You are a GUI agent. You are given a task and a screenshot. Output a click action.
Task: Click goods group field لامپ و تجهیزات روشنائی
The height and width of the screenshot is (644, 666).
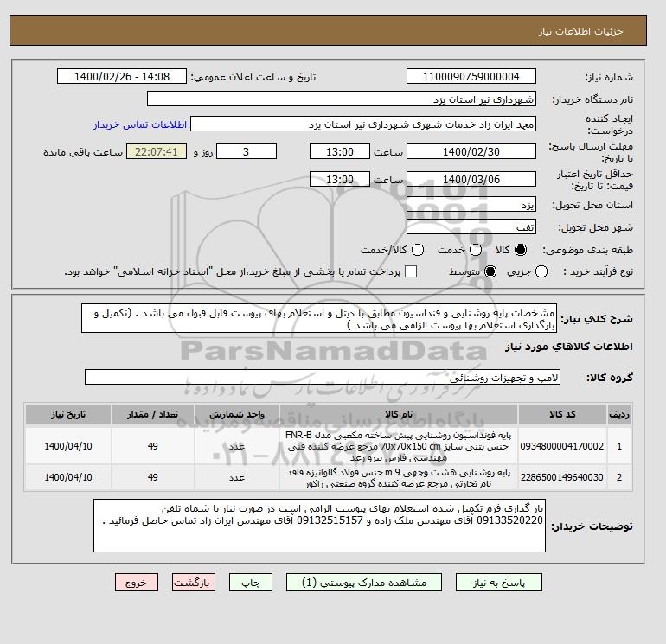pyautogui.click(x=323, y=377)
